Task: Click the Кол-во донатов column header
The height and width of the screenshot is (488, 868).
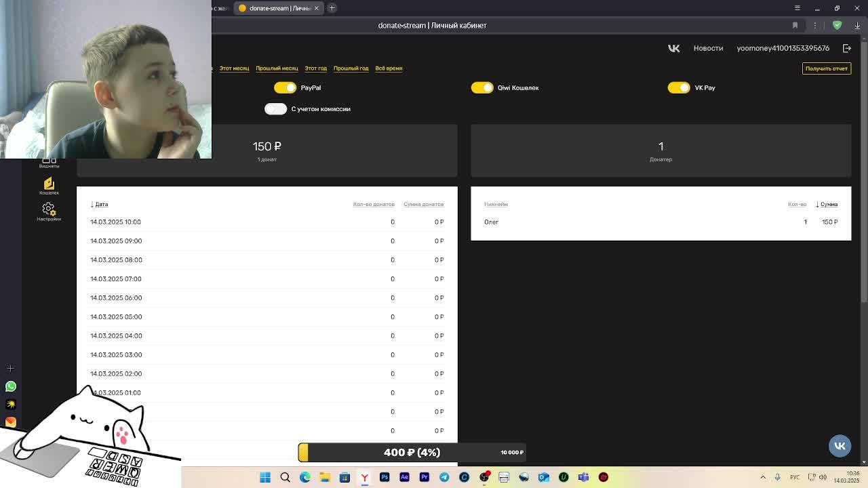Action: [x=374, y=204]
